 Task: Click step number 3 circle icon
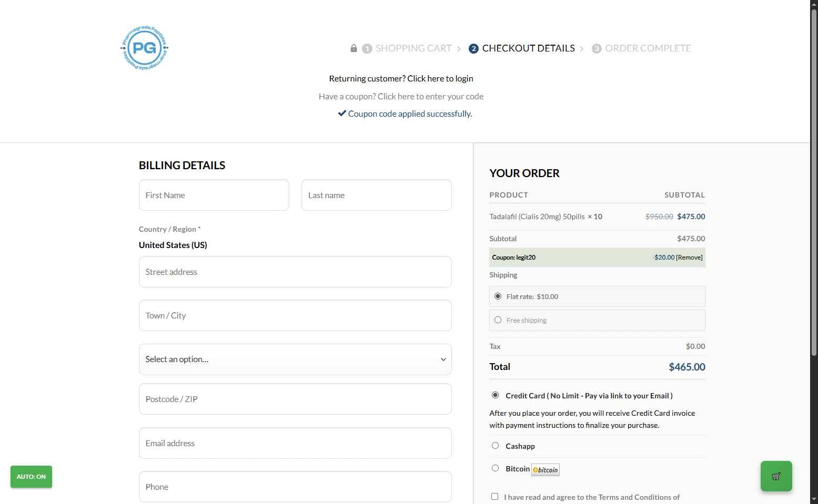click(x=597, y=48)
